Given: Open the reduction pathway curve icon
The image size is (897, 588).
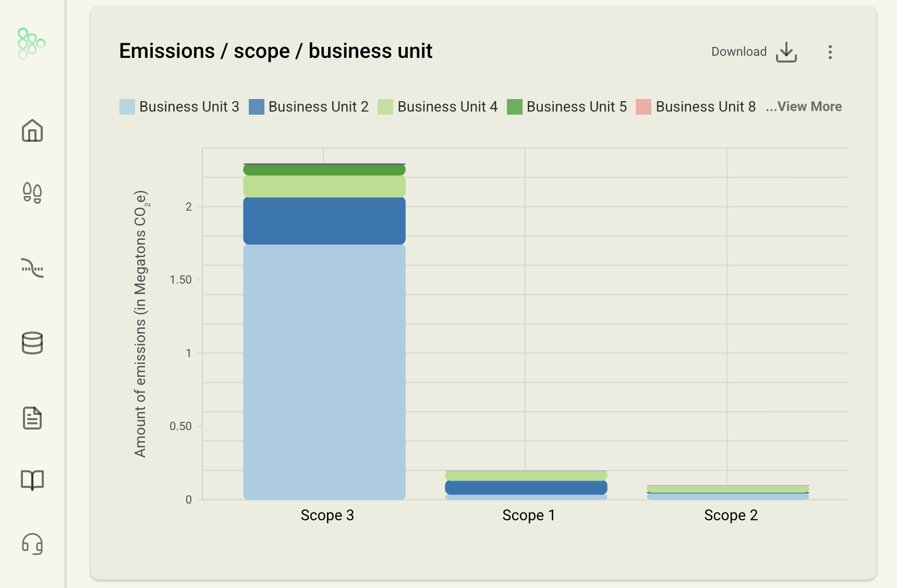Looking at the screenshot, I should (x=32, y=268).
